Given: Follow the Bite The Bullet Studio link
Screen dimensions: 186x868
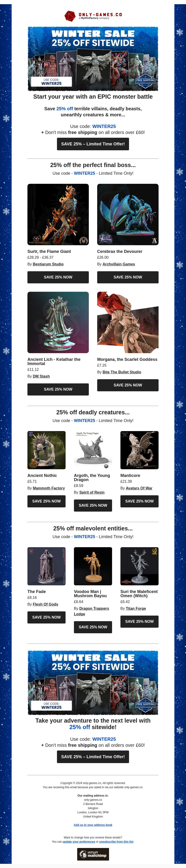Looking at the screenshot, I should [122, 372].
